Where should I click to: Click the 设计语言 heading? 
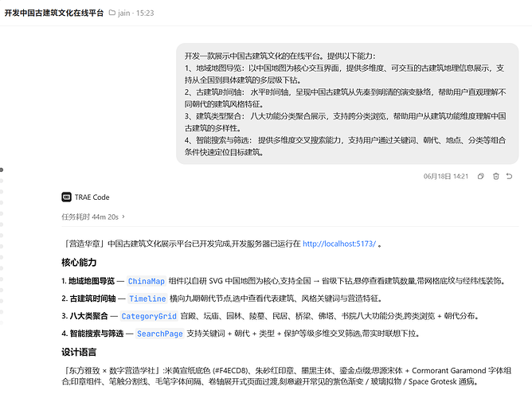click(x=79, y=352)
